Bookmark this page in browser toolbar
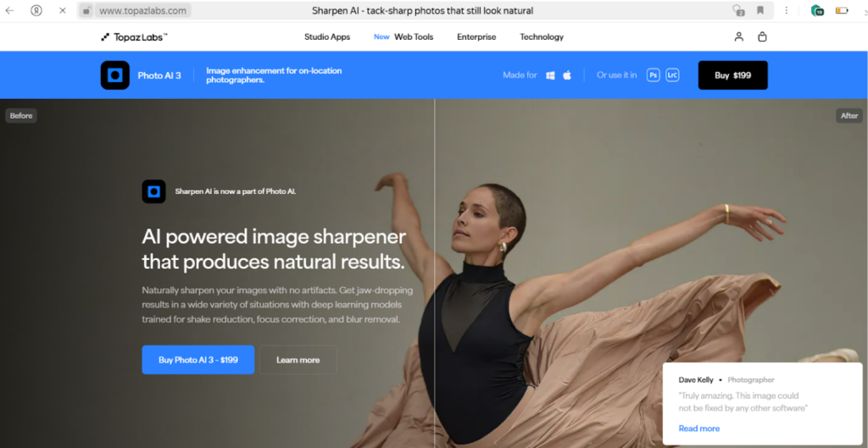The height and width of the screenshot is (448, 868). coord(760,11)
